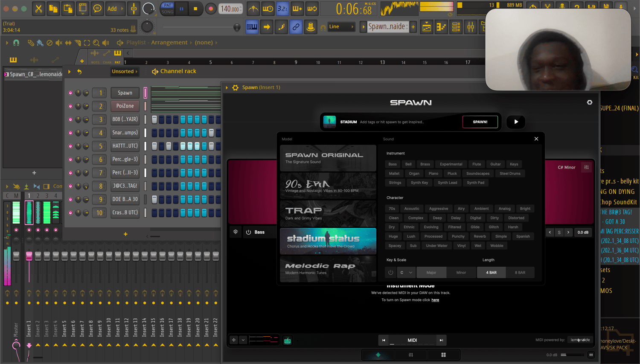The height and width of the screenshot is (364, 640).
Task: Open the dropdown chevron at Spawn bottom-left
Action: (x=243, y=340)
